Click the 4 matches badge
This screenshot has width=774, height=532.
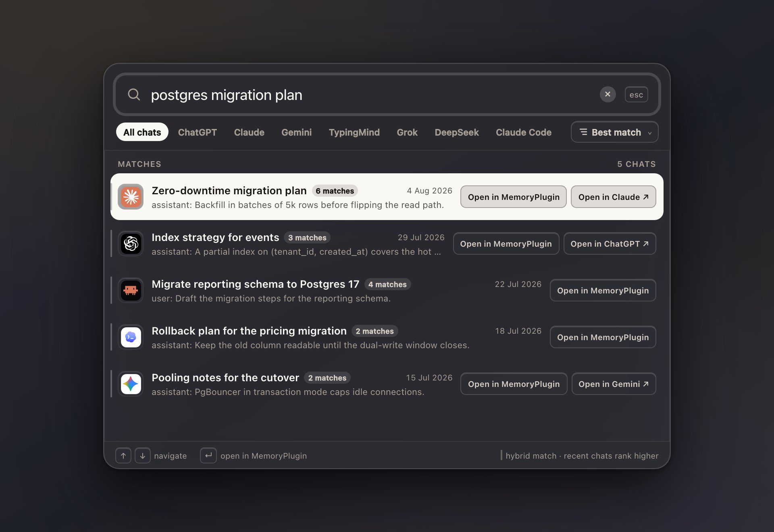point(387,285)
